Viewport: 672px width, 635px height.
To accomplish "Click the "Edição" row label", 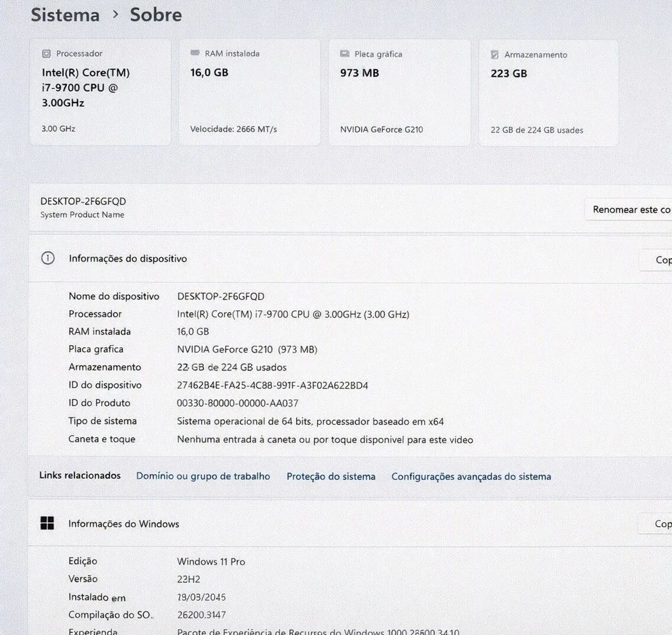I will coord(83,561).
